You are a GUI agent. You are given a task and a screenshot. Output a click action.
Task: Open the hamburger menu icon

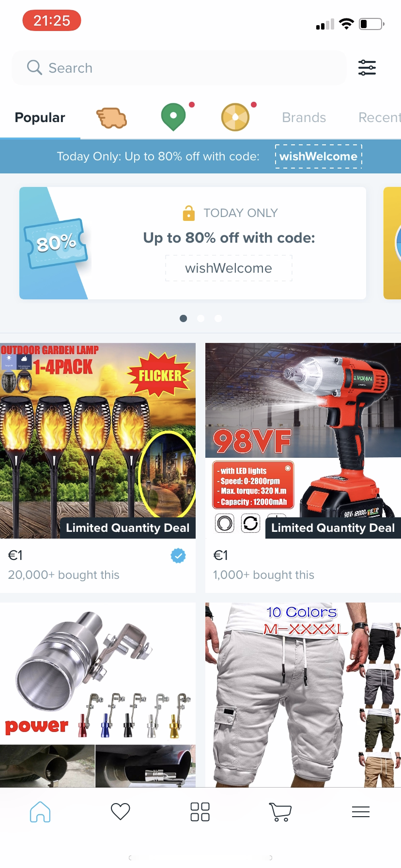click(x=361, y=812)
